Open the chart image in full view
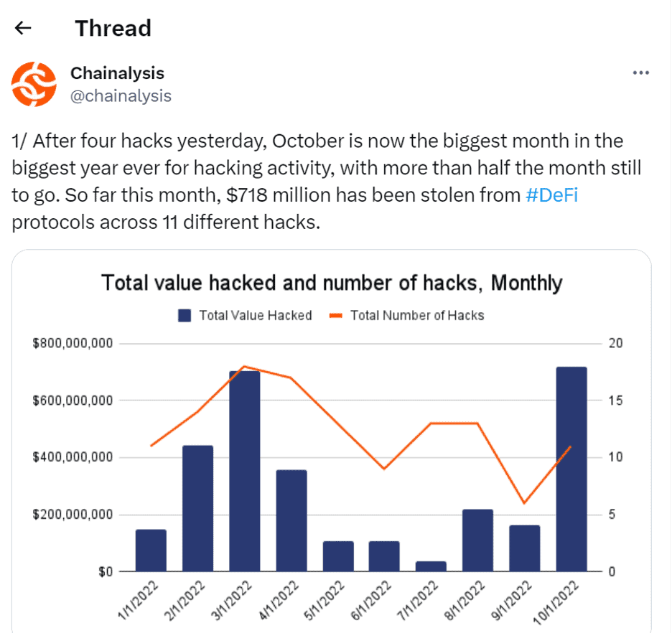Image resolution: width=672 pixels, height=633 pixels. click(x=335, y=441)
